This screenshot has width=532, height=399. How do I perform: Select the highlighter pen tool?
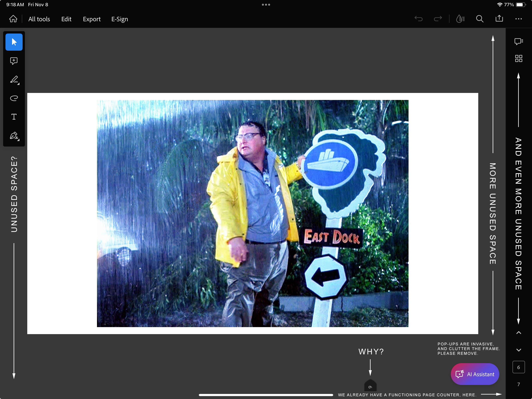coord(14,79)
